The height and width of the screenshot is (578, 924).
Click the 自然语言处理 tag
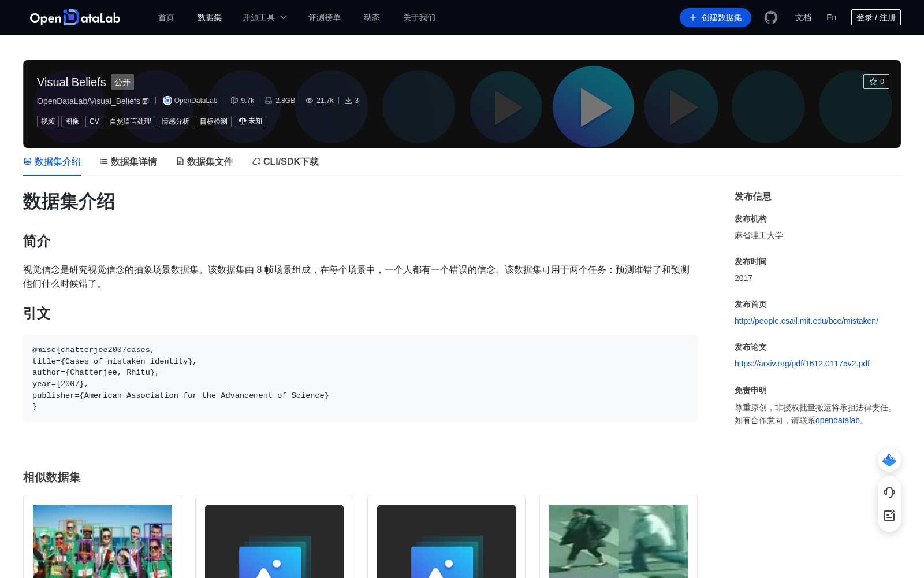(131, 121)
